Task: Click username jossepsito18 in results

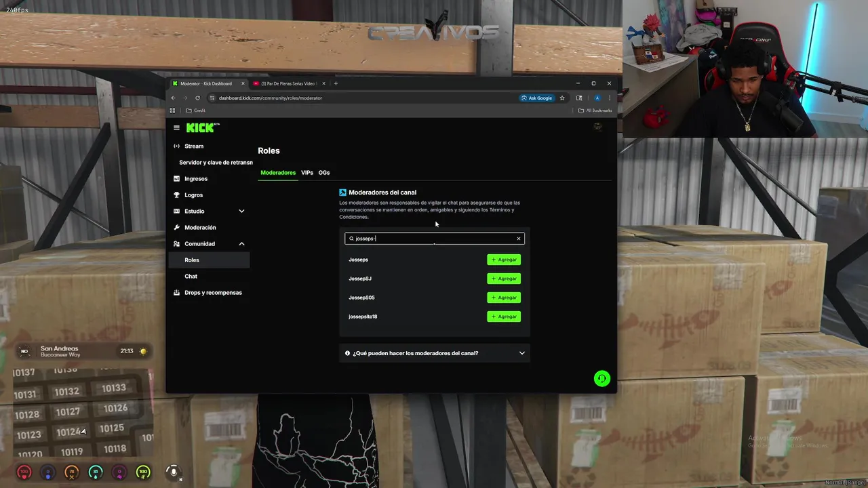Action: coord(363,317)
